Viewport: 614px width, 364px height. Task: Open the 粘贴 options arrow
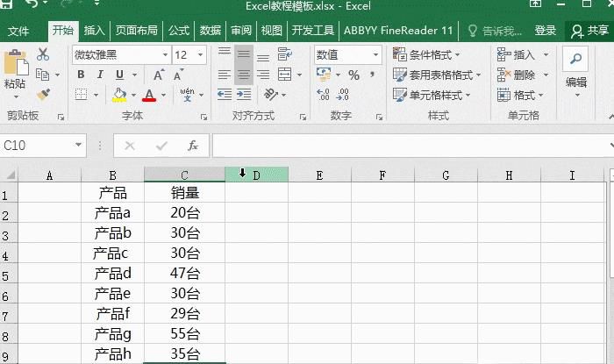pyautogui.click(x=16, y=96)
